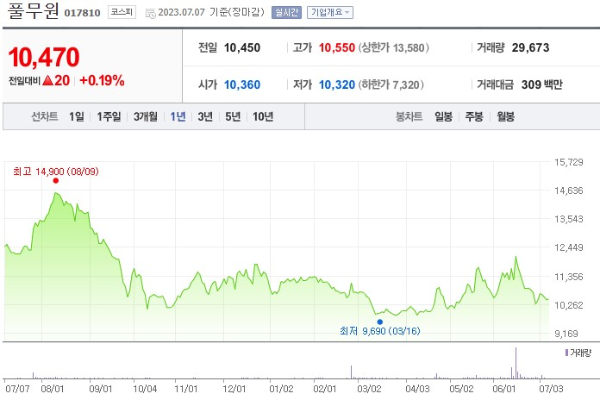
Task: Click the blue 최저 9,690 chart marker
Action: pyautogui.click(x=380, y=322)
